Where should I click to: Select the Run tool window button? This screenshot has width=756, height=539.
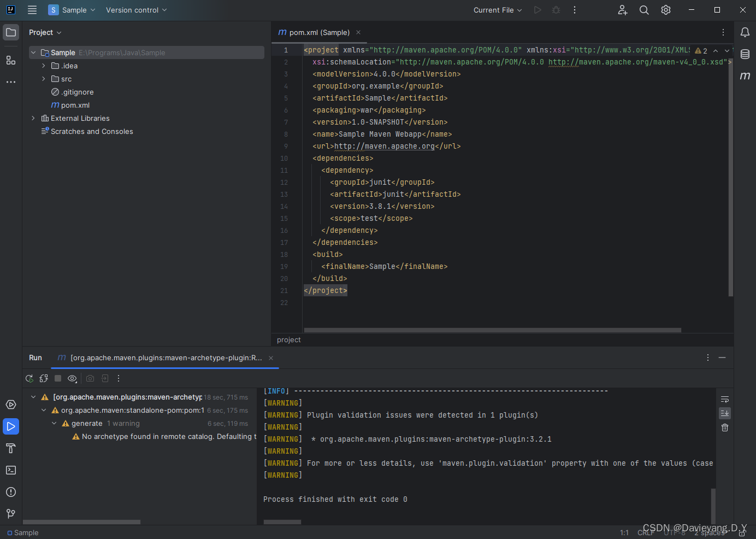11,426
